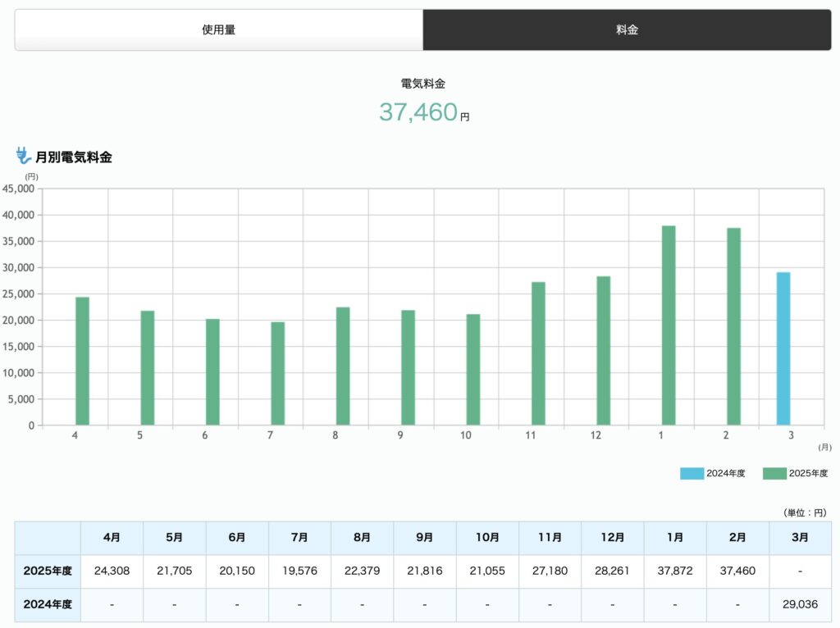Click the 37,872 cell in the table
The width and height of the screenshot is (840, 628).
675,571
